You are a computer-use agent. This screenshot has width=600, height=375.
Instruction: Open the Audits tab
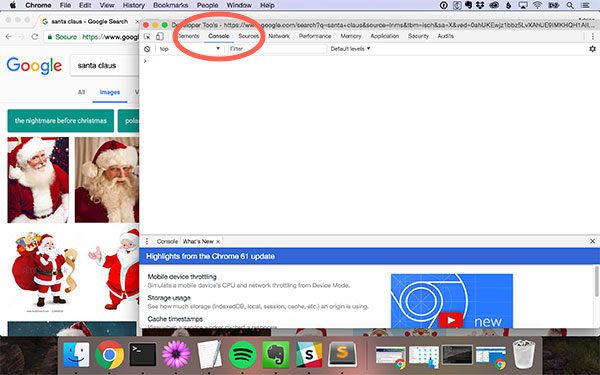445,36
